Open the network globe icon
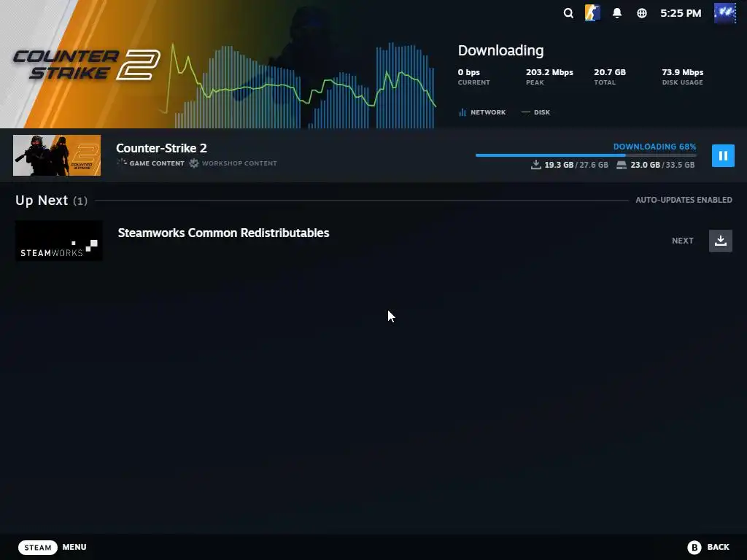Viewport: 747px width, 560px height. click(642, 13)
